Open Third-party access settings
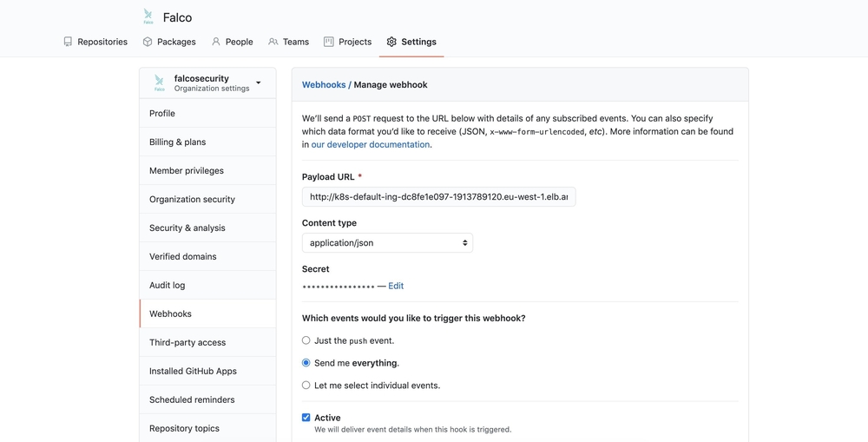Screen dimensions: 868x442 (x=207, y=342)
